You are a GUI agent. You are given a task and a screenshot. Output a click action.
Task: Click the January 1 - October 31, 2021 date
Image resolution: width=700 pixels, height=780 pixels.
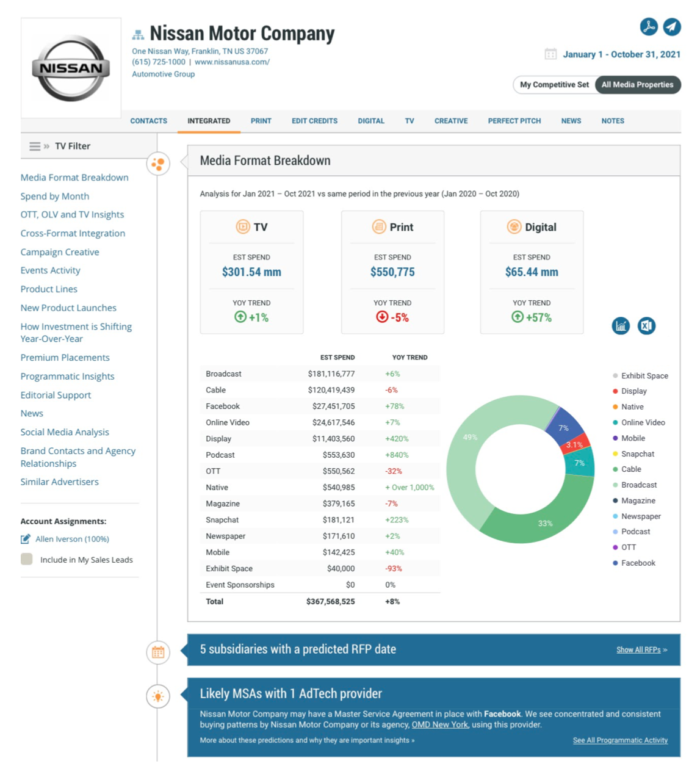(x=621, y=54)
